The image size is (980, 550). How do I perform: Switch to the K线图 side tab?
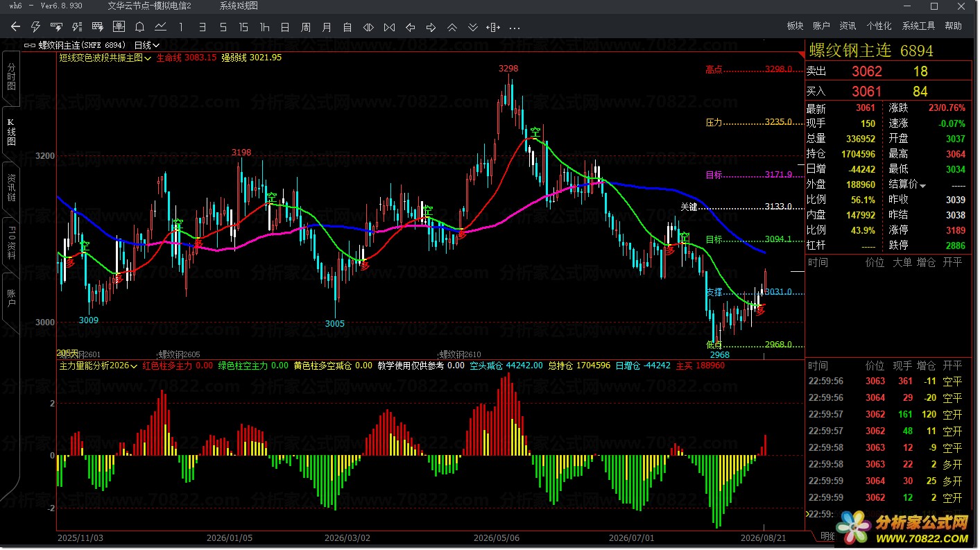(11, 132)
